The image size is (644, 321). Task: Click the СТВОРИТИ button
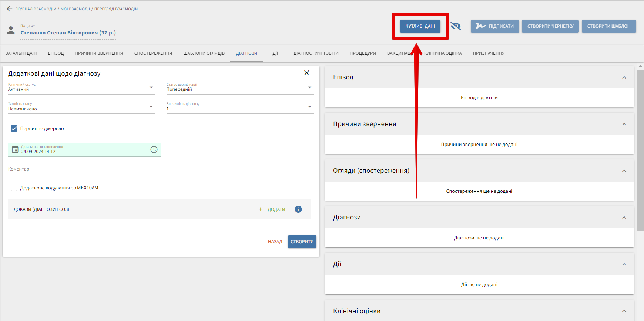coord(302,242)
